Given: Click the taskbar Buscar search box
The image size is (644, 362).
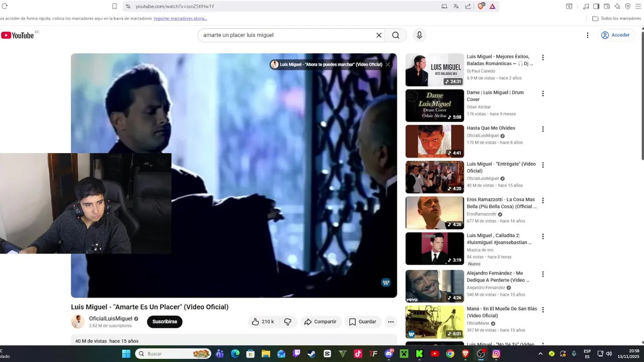Looking at the screenshot, I should pos(173,354).
